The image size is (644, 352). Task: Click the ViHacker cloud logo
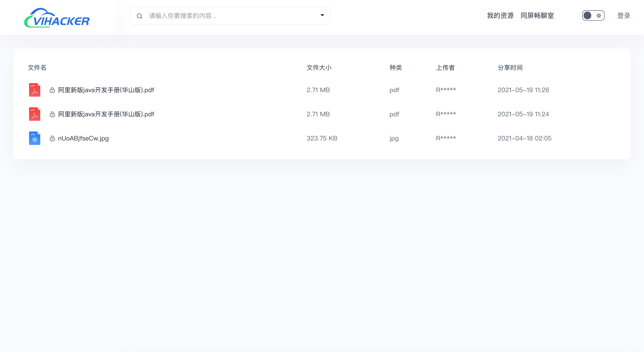[57, 18]
